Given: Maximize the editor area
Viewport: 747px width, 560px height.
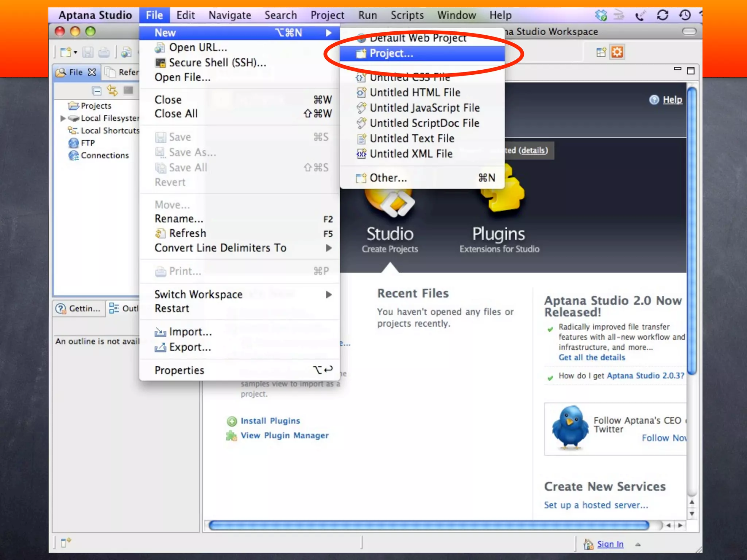Looking at the screenshot, I should tap(691, 70).
